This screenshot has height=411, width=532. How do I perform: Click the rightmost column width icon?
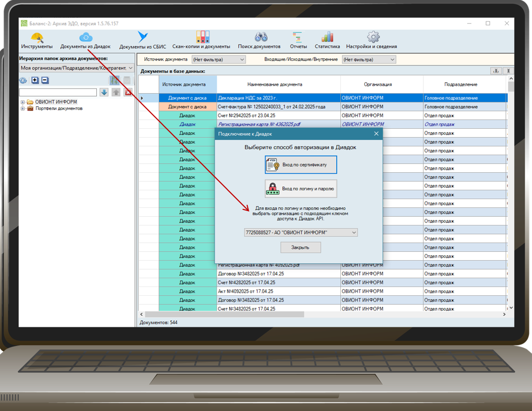[508, 71]
